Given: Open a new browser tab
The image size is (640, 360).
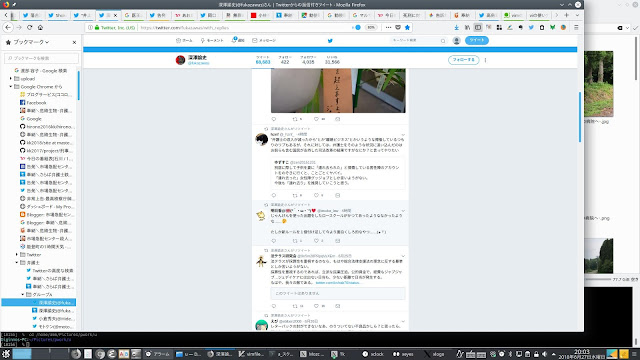Looking at the screenshot, I should (567, 15).
